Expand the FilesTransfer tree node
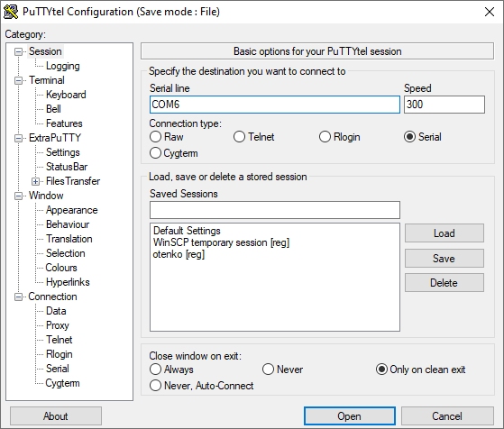The height and width of the screenshot is (429, 504). (x=36, y=181)
